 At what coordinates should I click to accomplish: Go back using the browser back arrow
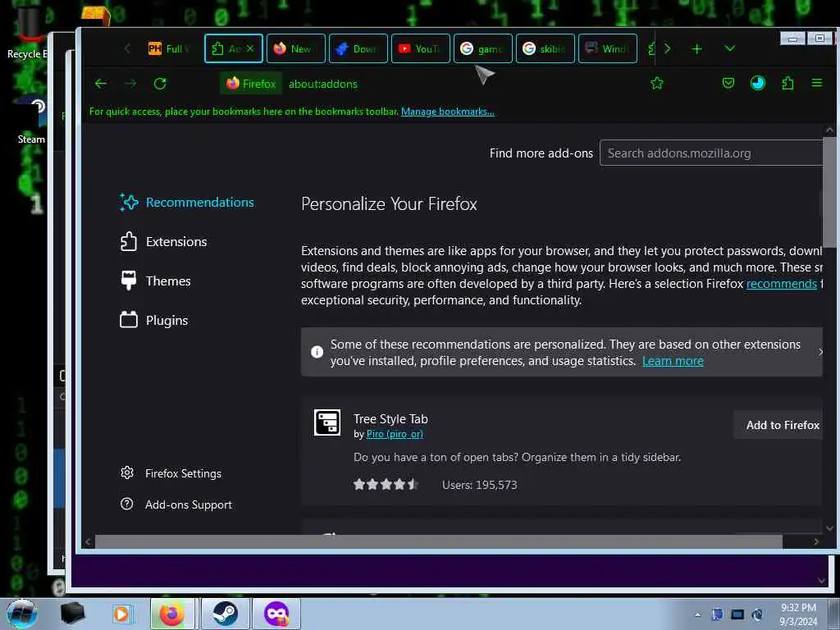click(101, 84)
